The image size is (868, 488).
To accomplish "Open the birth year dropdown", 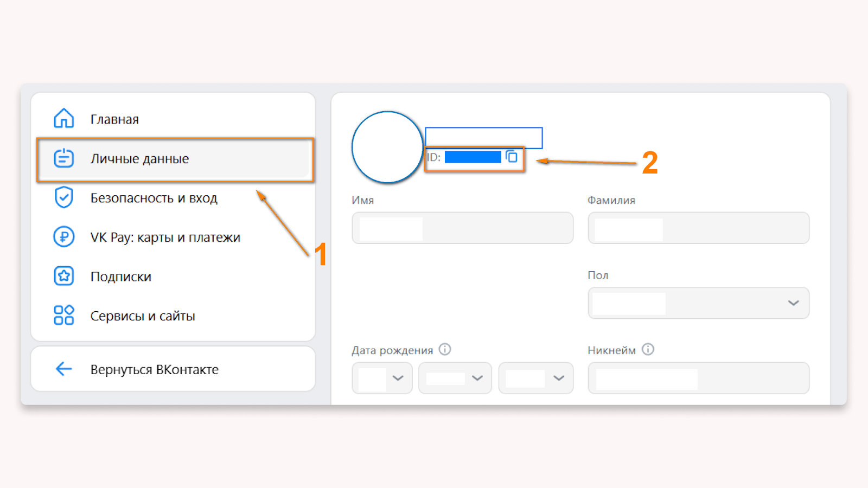I will click(536, 378).
